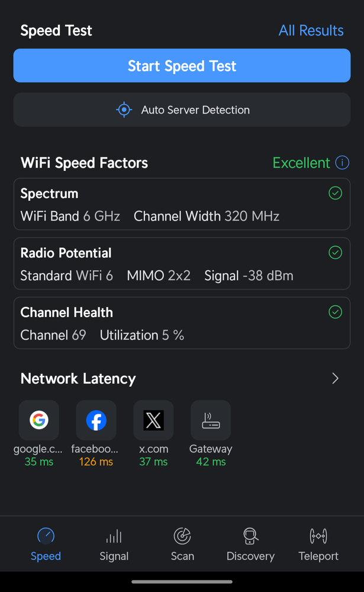Viewport: 364px width, 592px height.
Task: Tap the X.com latency icon
Action: pyautogui.click(x=153, y=420)
